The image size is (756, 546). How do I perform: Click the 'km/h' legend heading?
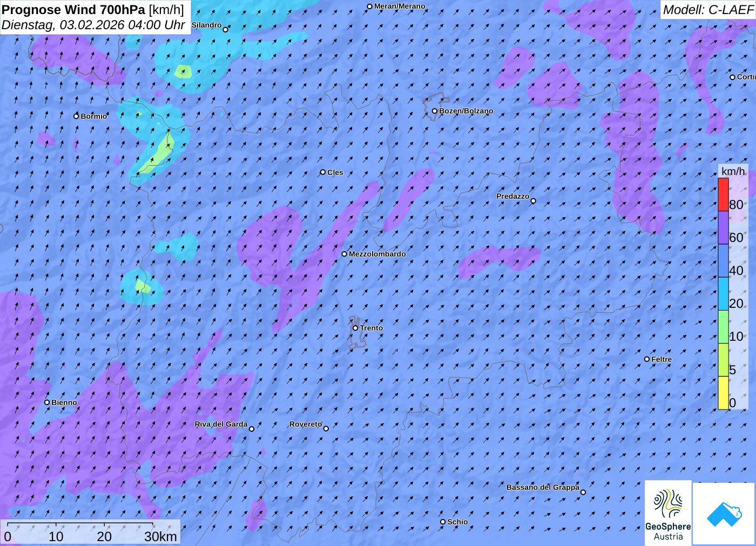733,171
